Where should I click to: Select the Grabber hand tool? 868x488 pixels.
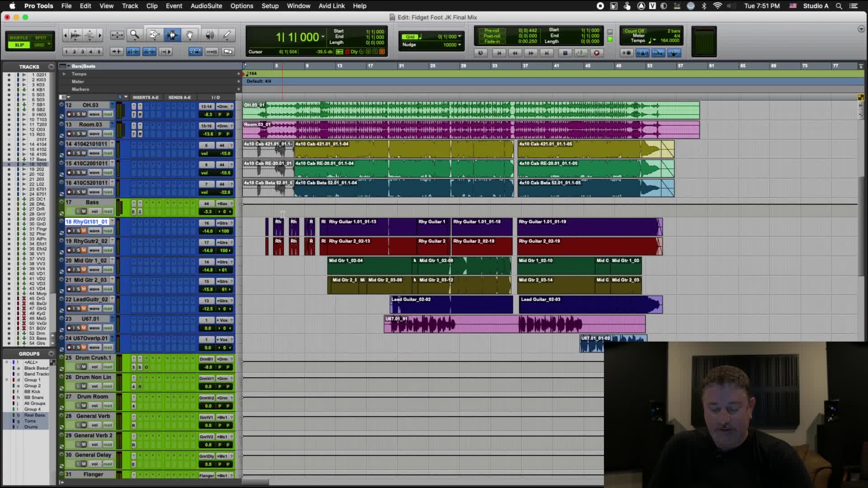tap(190, 35)
